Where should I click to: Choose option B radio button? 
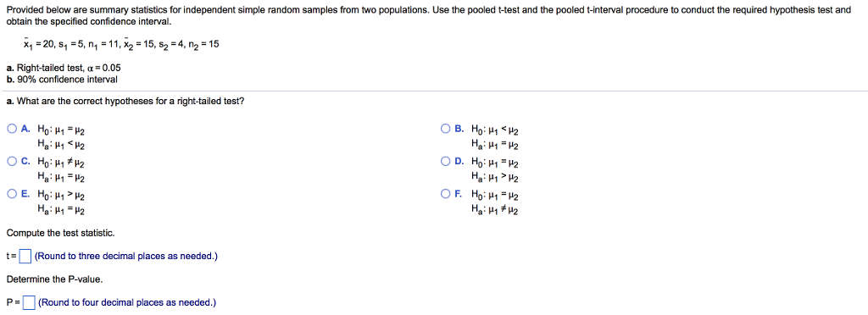click(x=447, y=130)
